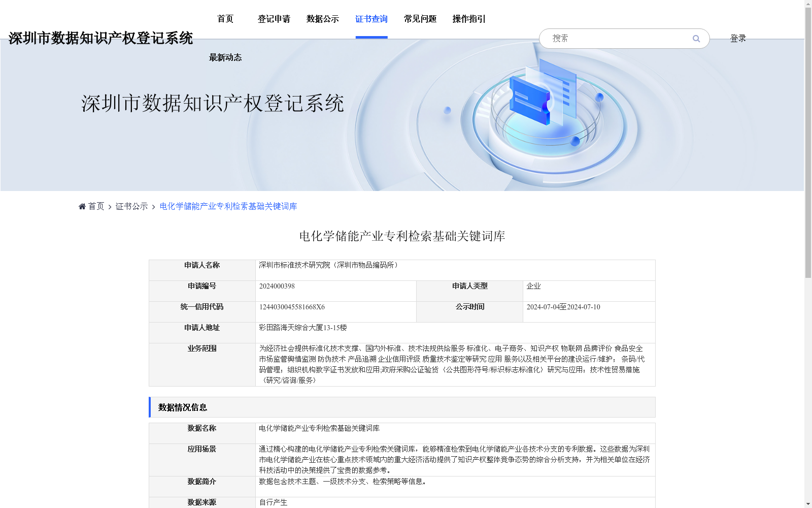
Task: Click the vertical scrollbar thumb
Action: coord(808,142)
